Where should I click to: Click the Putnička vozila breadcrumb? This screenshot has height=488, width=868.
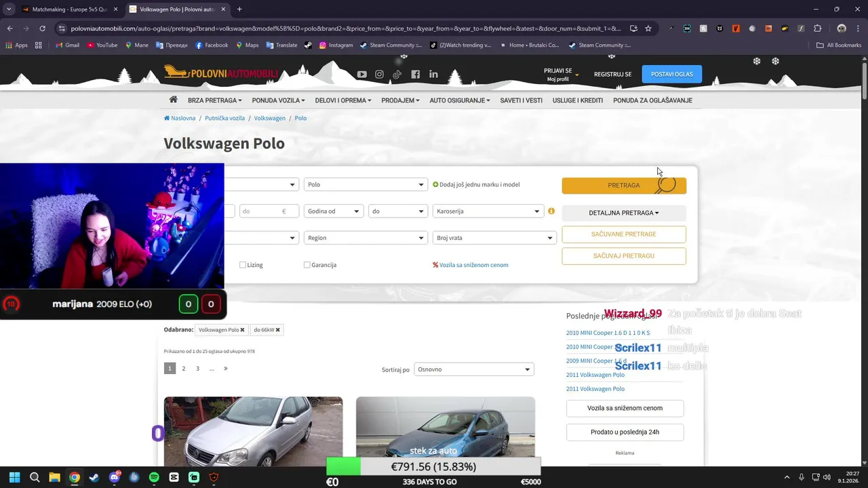224,118
